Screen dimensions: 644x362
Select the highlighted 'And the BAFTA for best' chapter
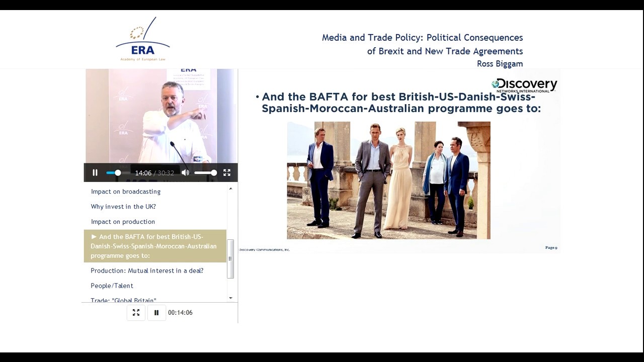pyautogui.click(x=155, y=246)
